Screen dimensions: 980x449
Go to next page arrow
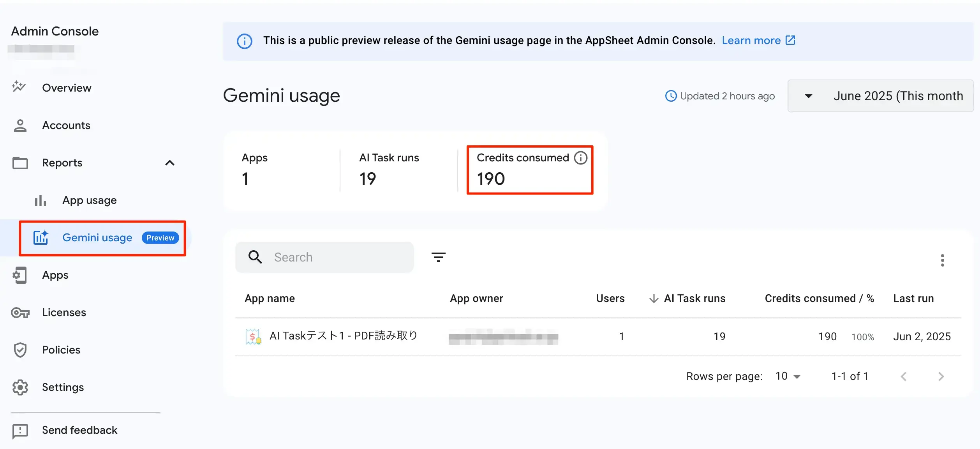tap(941, 377)
